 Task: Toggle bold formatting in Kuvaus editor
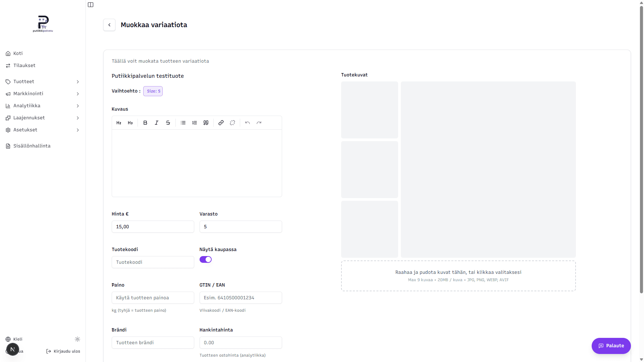tap(145, 123)
